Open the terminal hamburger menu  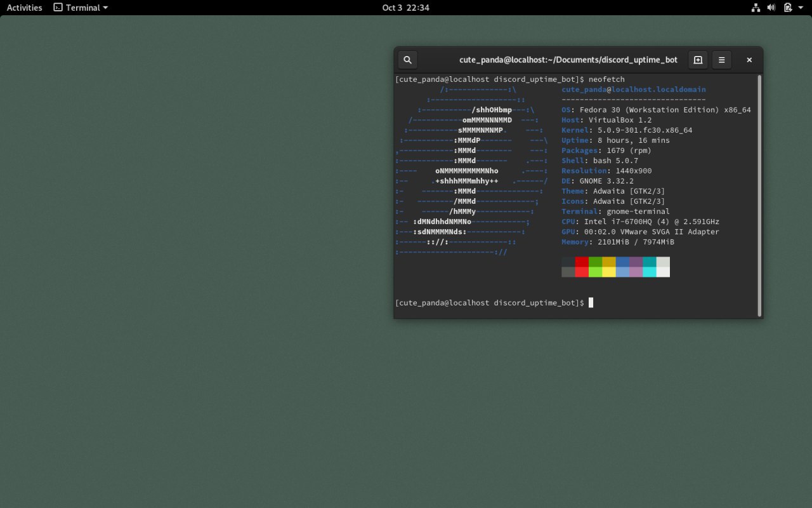coord(722,60)
